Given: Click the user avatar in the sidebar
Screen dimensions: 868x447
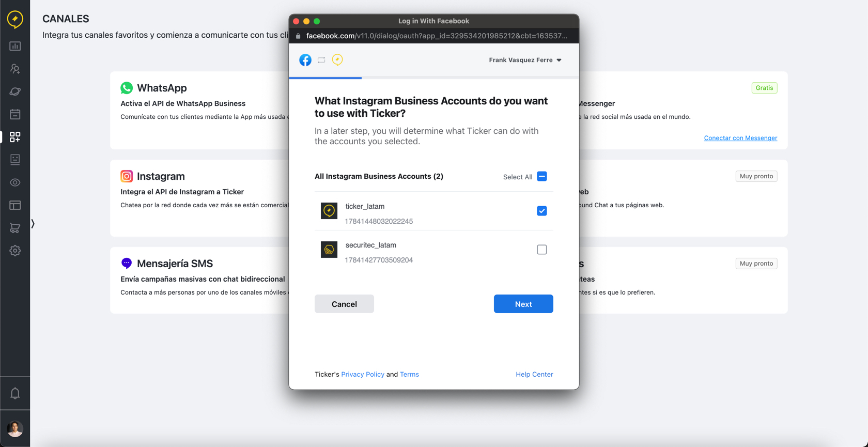Looking at the screenshot, I should click(x=15, y=428).
